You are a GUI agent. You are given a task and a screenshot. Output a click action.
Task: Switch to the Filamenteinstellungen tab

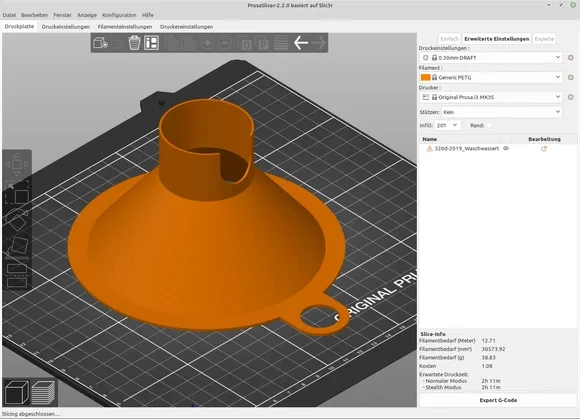click(x=125, y=27)
